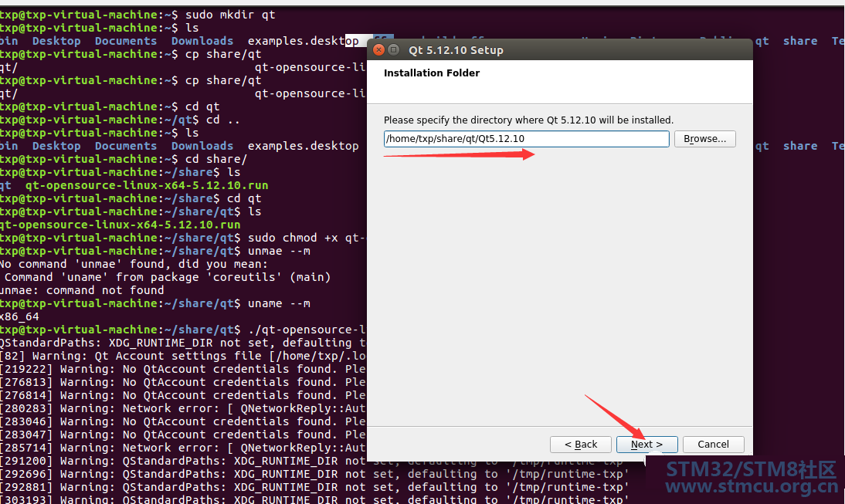Click the 'cd ..' command in terminal
The image size is (845, 504).
point(222,120)
